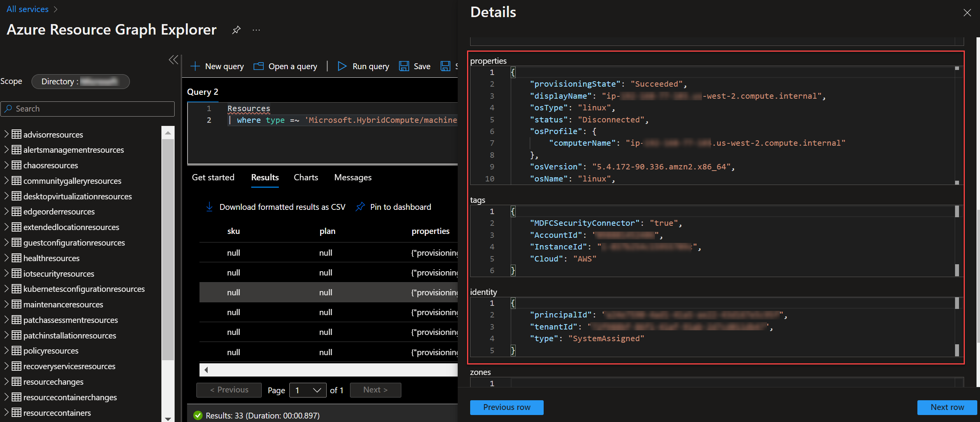
Task: Click Download formatted results as CSV arrow
Action: pyautogui.click(x=209, y=207)
